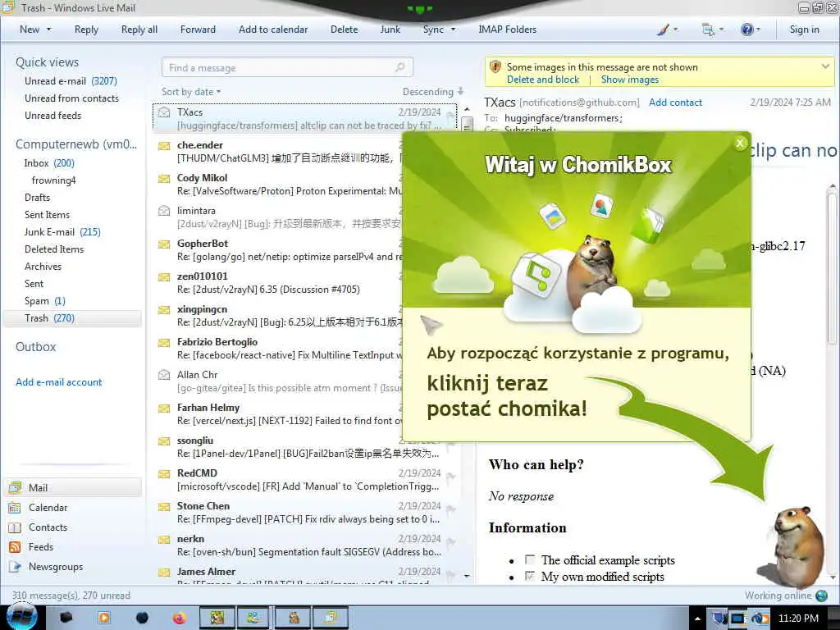Open Newsgroups via its sidebar icon
The width and height of the screenshot is (840, 630).
click(x=15, y=567)
